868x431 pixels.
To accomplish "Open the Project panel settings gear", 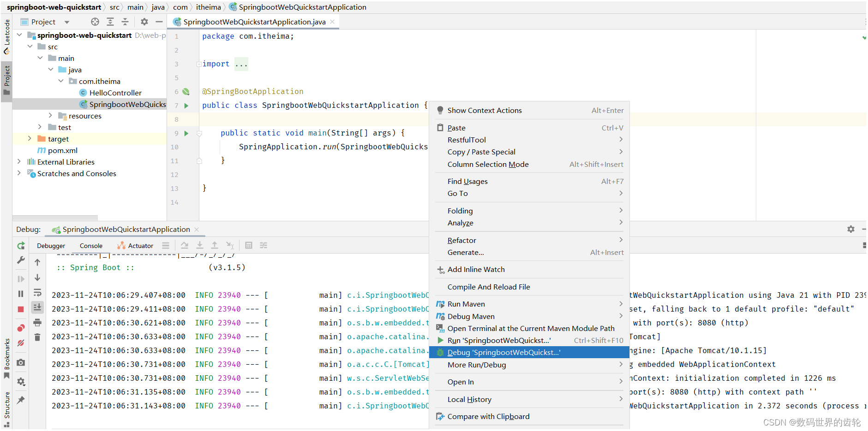I will (x=144, y=22).
